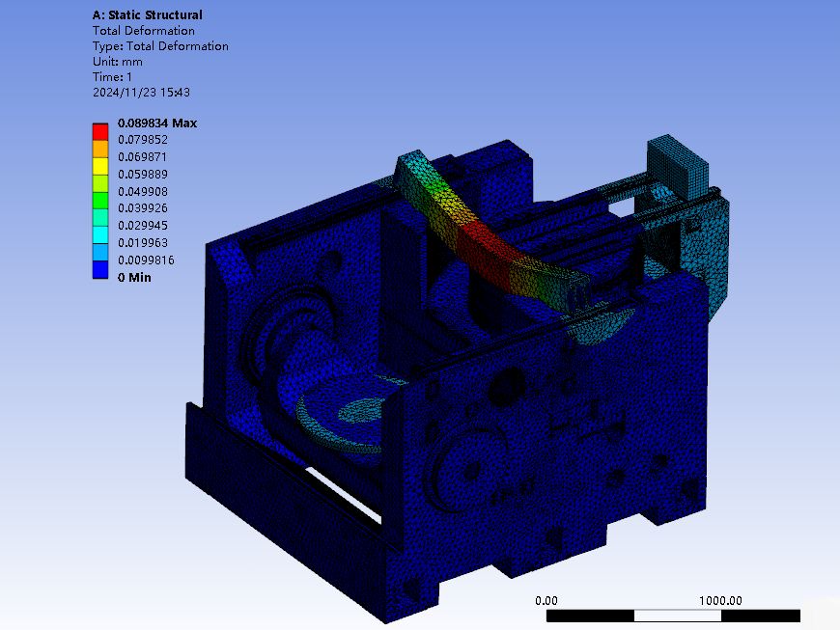Screen dimensions: 840x630
Task: Click the 'A: Static Structural' title text
Action: tap(148, 15)
